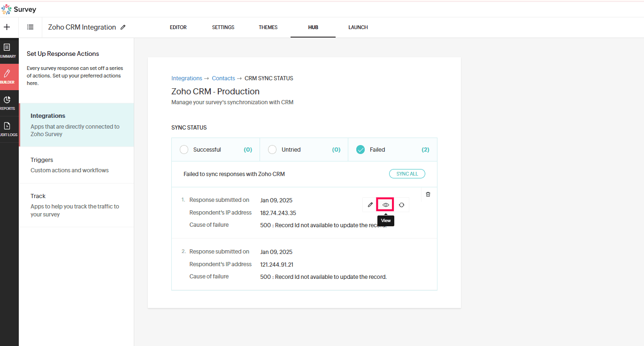Open the Triggers section

point(77,165)
